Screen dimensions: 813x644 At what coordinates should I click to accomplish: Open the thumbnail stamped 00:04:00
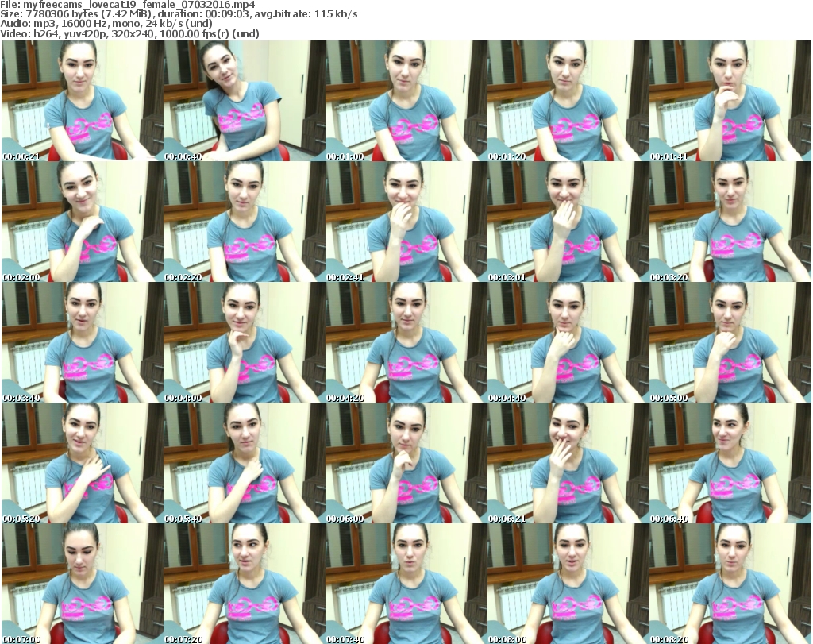245,342
